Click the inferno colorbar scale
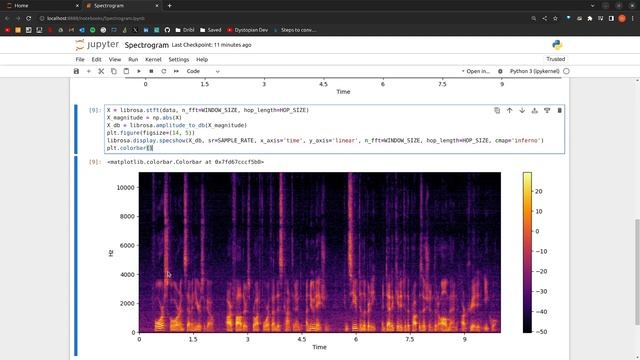Image resolution: width=640 pixels, height=360 pixels. 527,252
